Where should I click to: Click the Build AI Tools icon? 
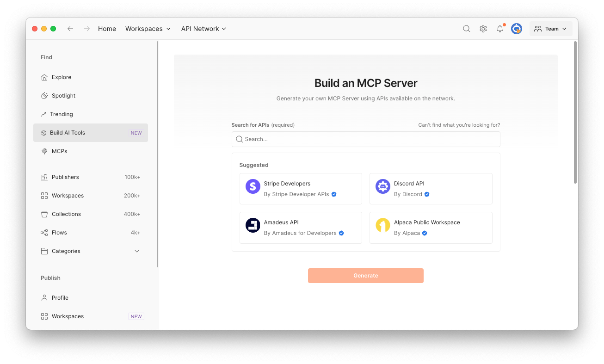tap(43, 133)
